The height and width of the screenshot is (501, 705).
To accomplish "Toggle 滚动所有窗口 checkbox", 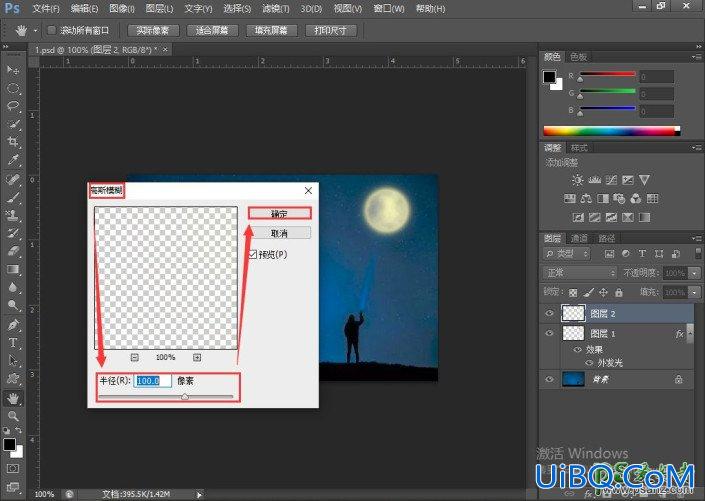I will pos(51,30).
